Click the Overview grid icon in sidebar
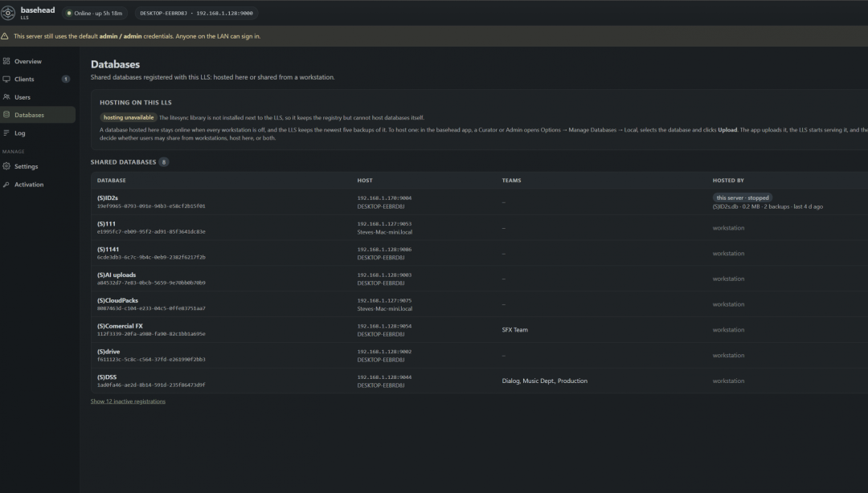The image size is (868, 493). tap(6, 61)
